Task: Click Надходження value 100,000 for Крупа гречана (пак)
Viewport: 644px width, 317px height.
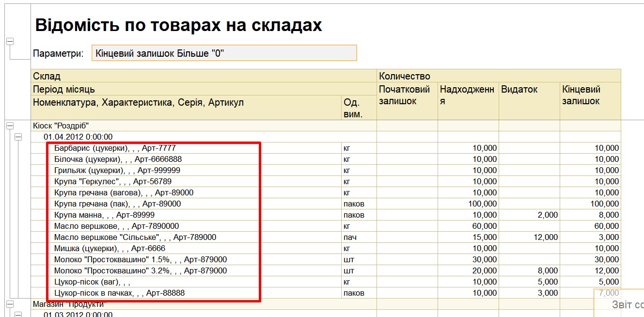Action: click(x=468, y=204)
